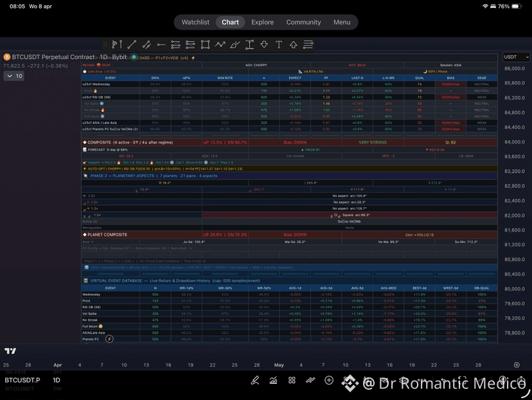
Task: Go to the Community tab
Action: (303, 22)
